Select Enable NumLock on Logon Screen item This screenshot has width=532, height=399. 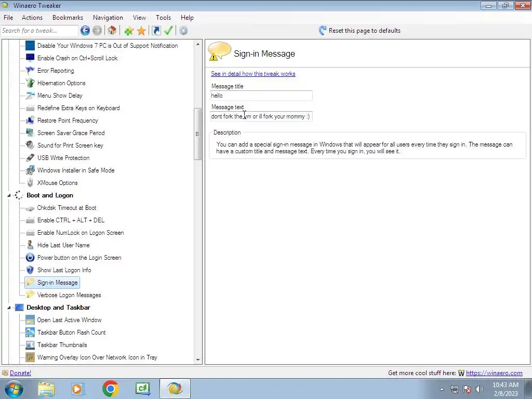point(81,233)
